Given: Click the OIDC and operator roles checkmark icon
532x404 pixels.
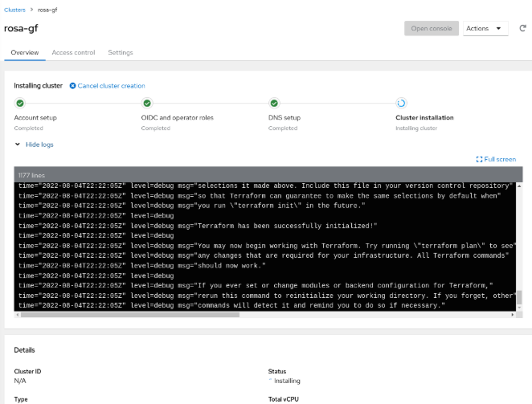Looking at the screenshot, I should pos(147,103).
